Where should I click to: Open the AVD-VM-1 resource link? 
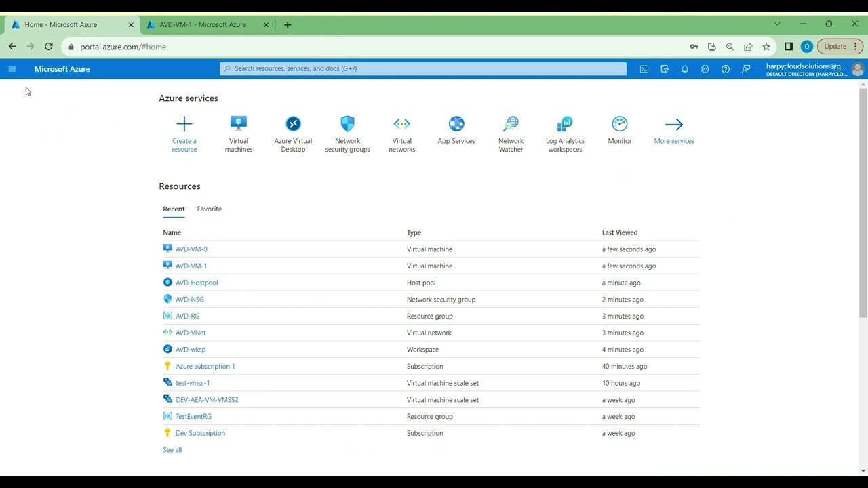point(191,266)
